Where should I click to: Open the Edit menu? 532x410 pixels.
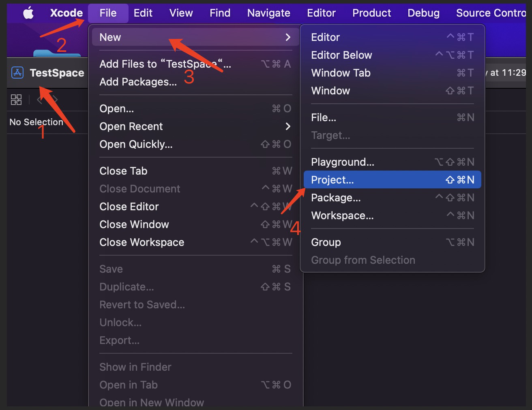point(143,13)
